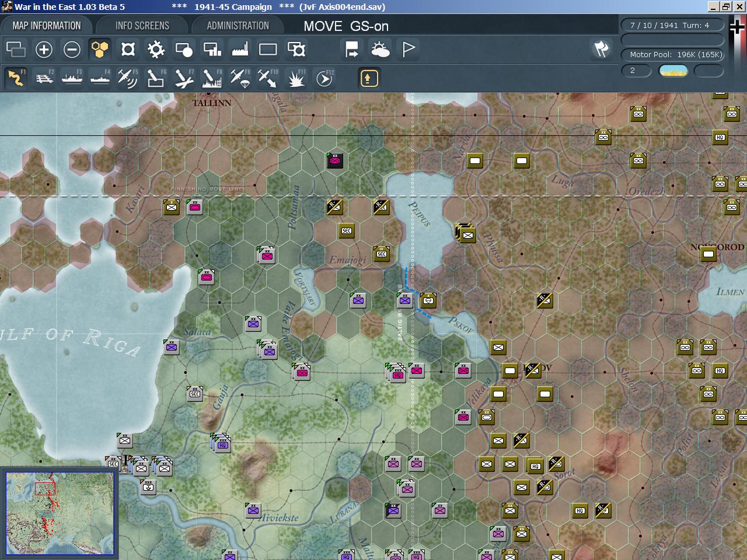Minimize the game window
This screenshot has width=747, height=560.
coord(713,6)
